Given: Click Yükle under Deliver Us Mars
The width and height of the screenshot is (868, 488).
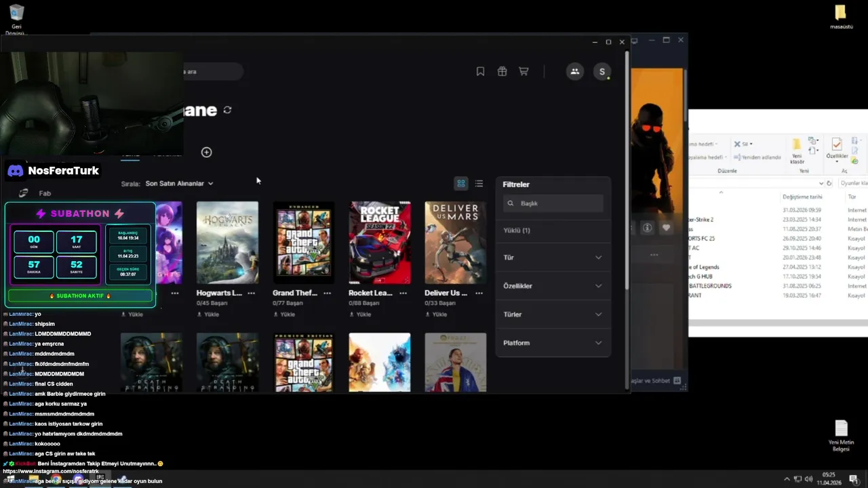Looking at the screenshot, I should click(x=436, y=314).
